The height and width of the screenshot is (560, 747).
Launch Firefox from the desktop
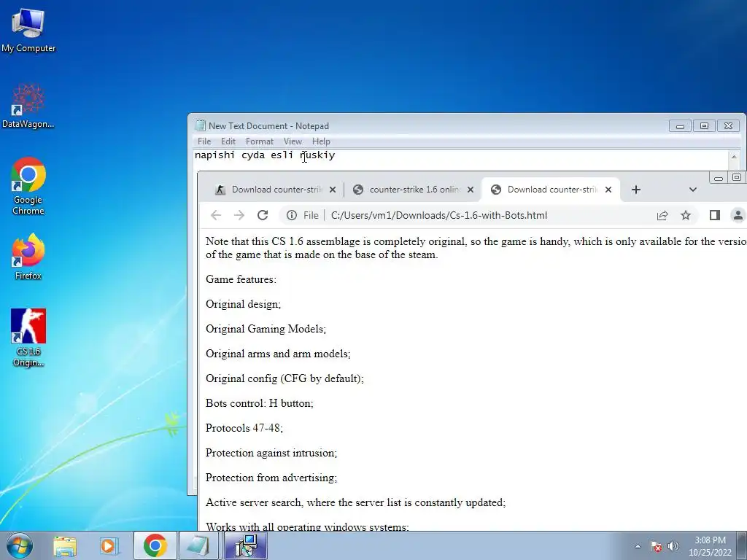click(28, 256)
